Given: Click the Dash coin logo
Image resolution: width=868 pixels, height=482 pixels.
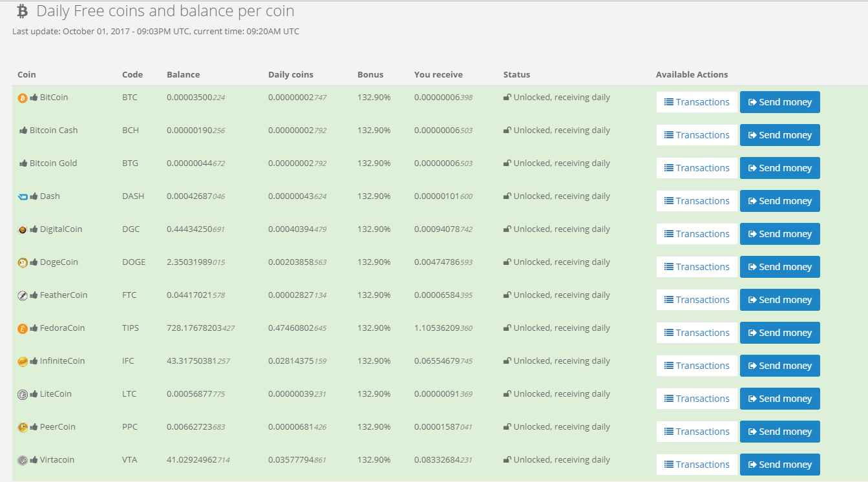Looking at the screenshot, I should click(23, 197).
